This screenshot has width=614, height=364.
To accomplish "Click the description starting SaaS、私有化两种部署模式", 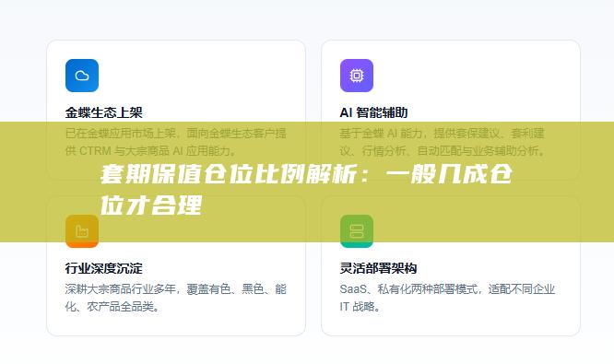I will coord(447,298).
